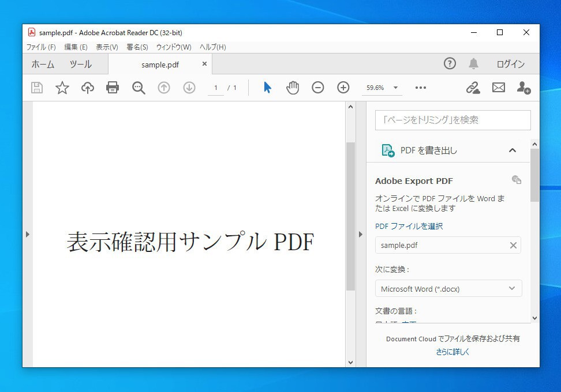Image resolution: width=561 pixels, height=392 pixels.
Task: Switch to the ツール tab
Action: coord(80,64)
